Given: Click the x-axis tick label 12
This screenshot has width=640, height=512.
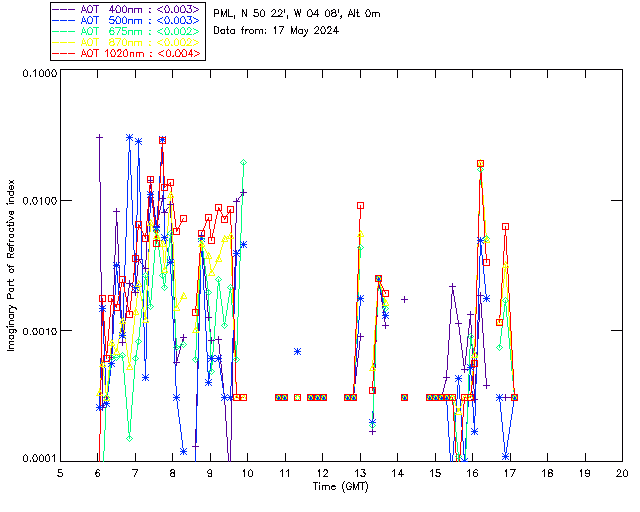Looking at the screenshot, I should pyautogui.click(x=322, y=473).
